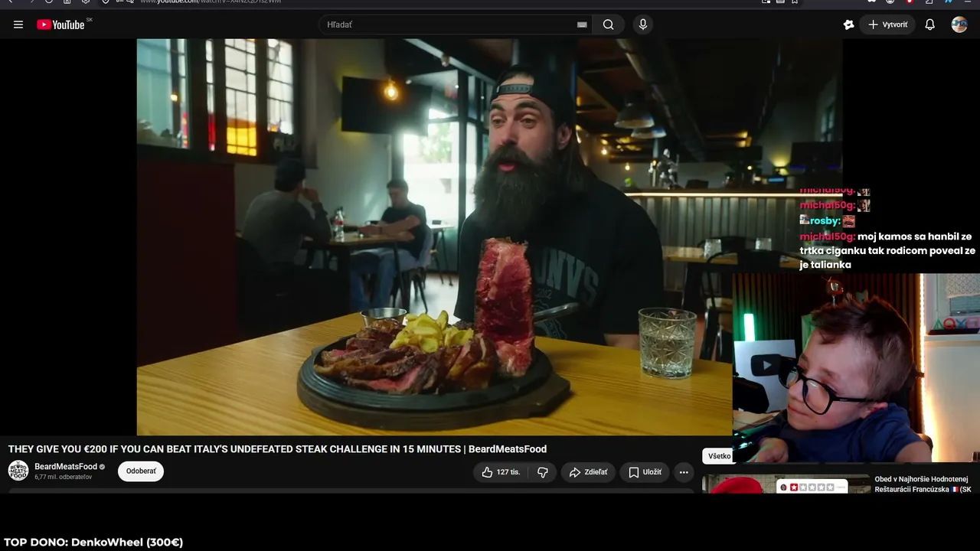Click the 6,77 mil. odberateľov subscriber count
Screen dimensions: 980x551
(63, 477)
